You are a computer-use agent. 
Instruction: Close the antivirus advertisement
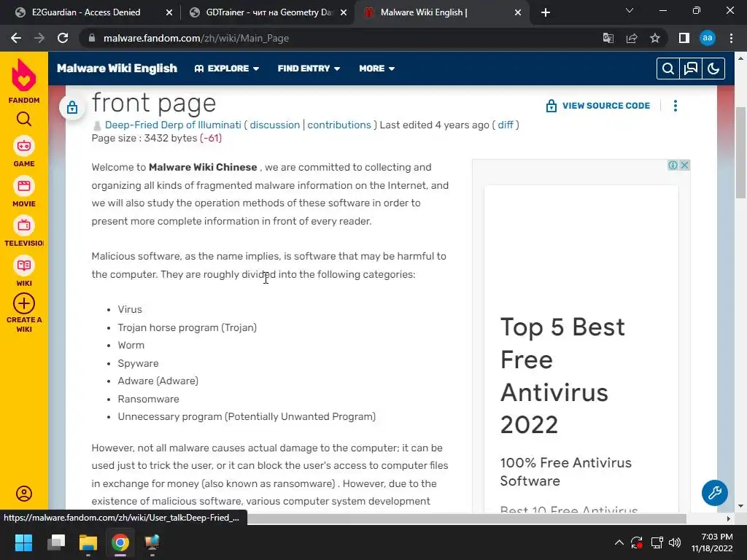(684, 166)
